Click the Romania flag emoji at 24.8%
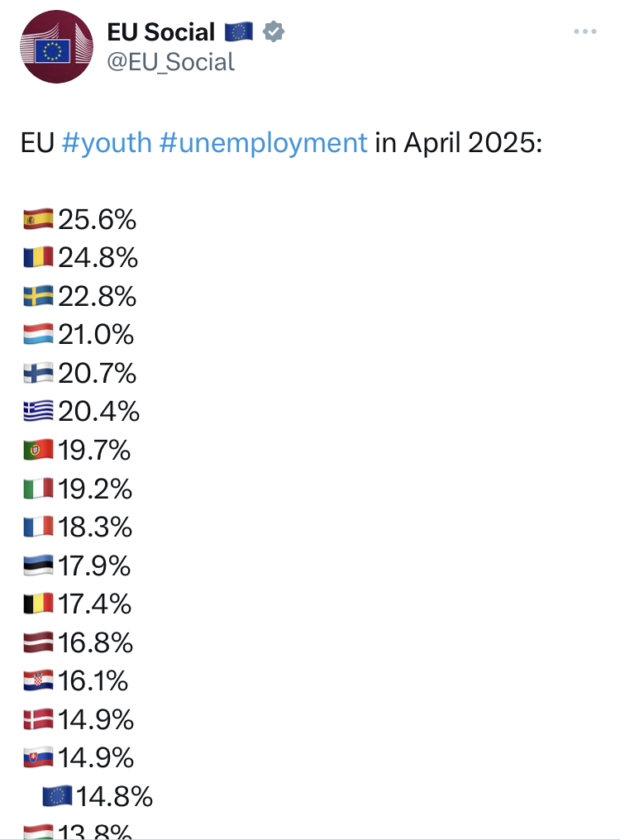 39,257
